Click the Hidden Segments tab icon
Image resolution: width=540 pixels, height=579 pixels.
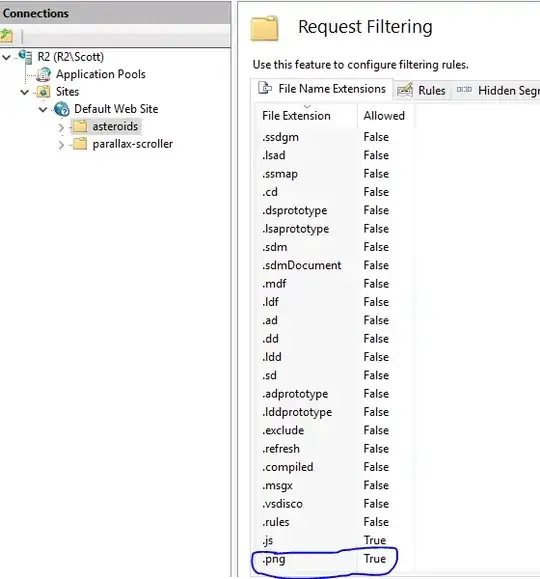[464, 90]
